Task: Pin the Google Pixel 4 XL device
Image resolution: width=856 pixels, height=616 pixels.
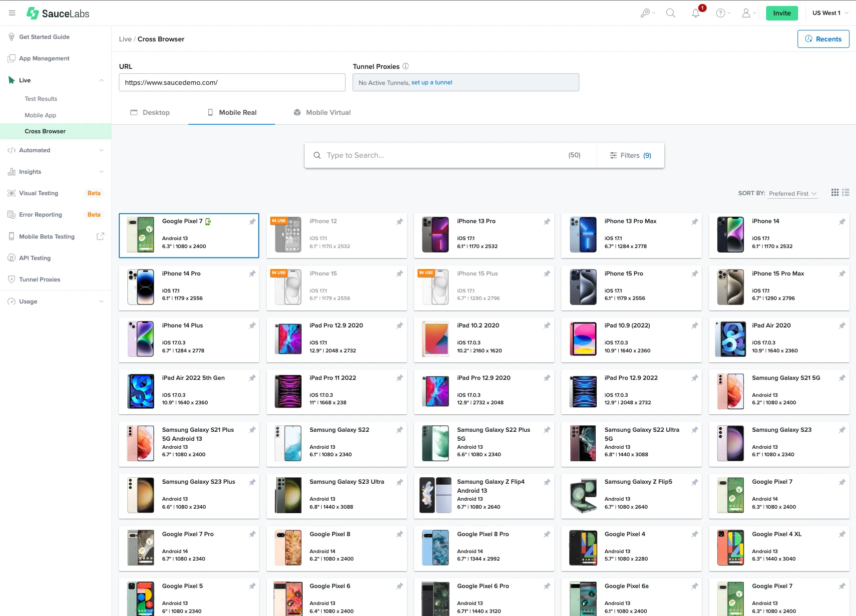Action: [842, 534]
